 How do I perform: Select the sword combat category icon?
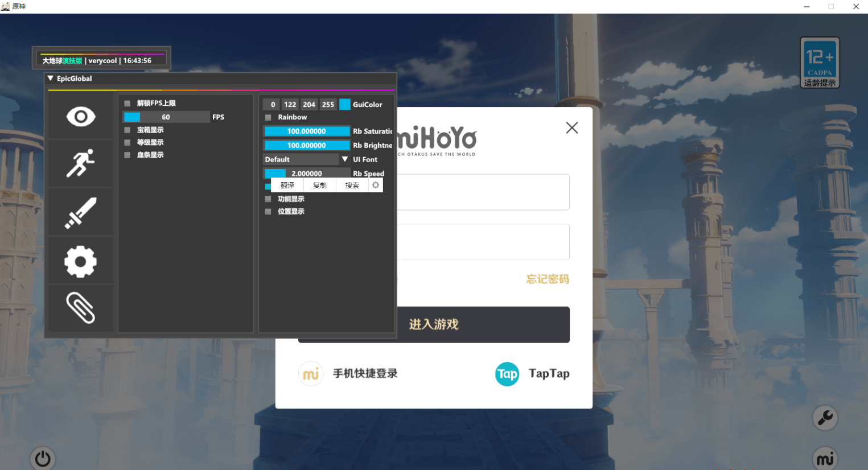(81, 212)
